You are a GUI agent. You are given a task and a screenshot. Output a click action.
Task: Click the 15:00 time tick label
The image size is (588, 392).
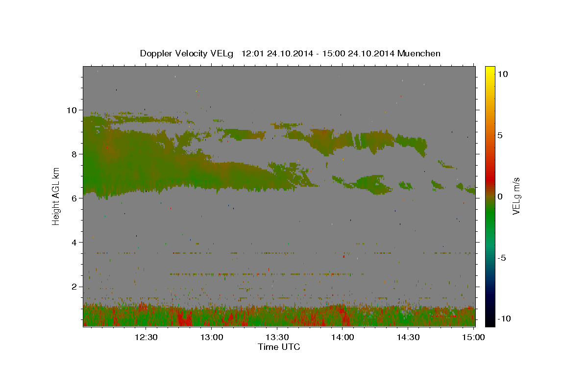click(473, 337)
